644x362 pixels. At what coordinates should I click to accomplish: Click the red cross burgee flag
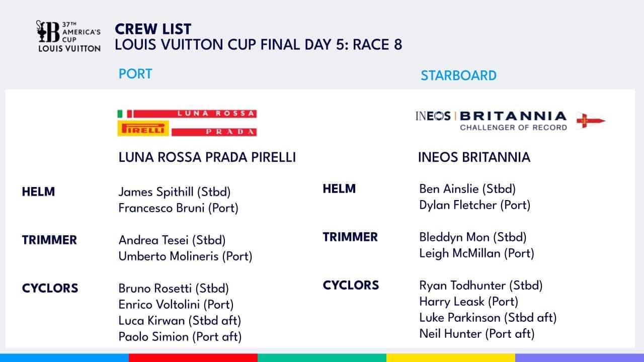coord(590,120)
